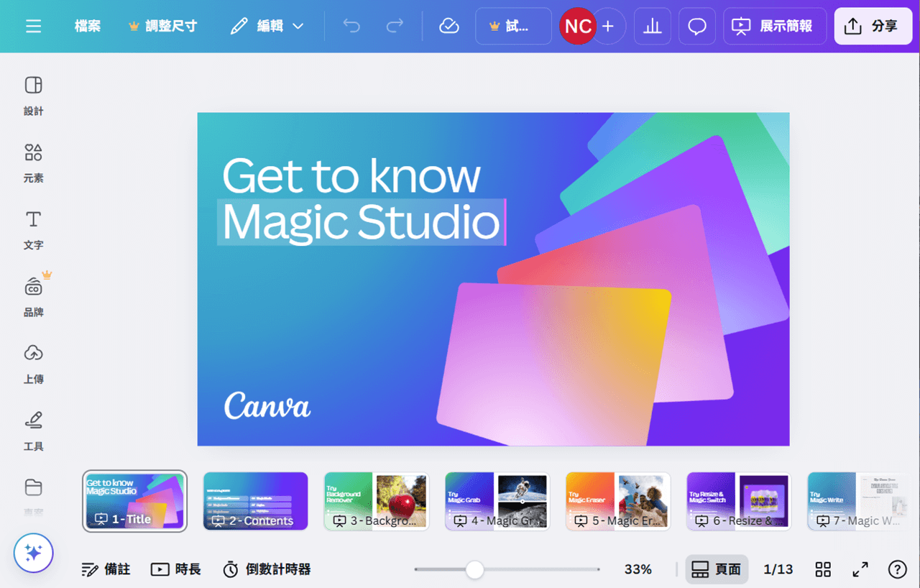Open the analytics bar chart icon
This screenshot has width=920, height=588.
point(653,27)
